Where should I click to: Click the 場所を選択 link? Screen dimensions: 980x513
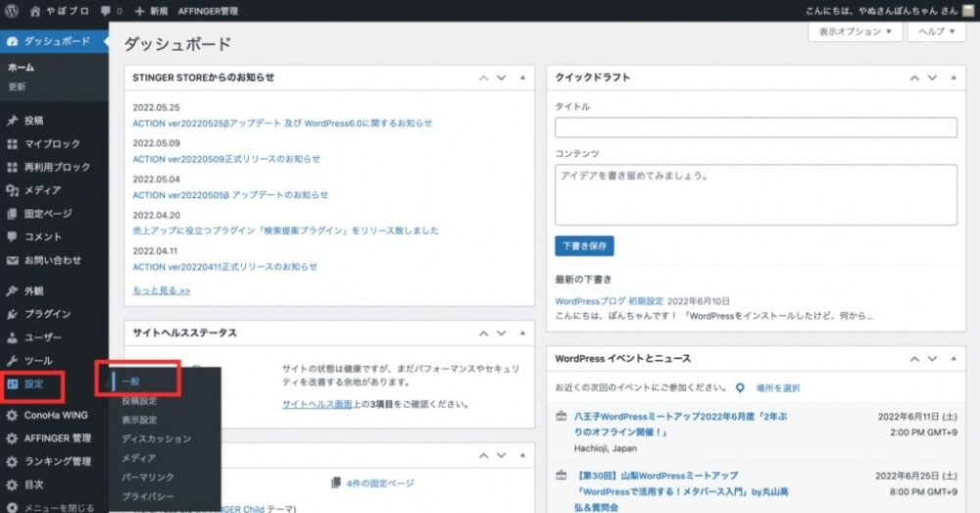coord(778,387)
